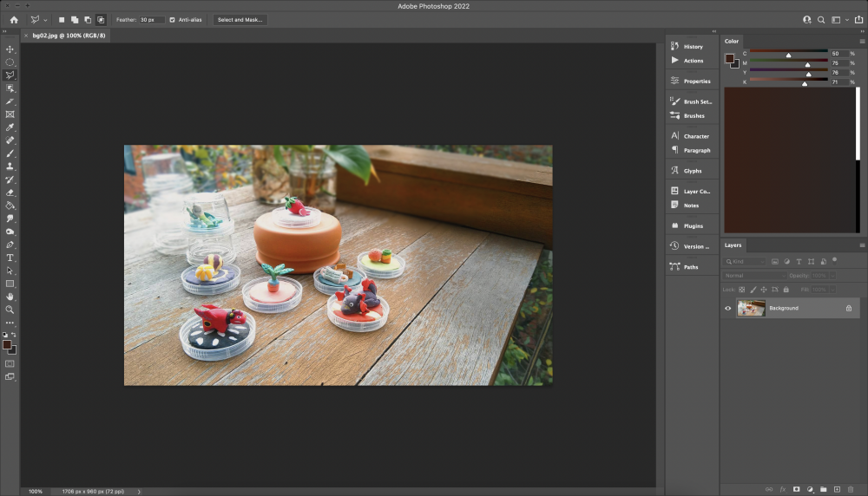Select the Clone Stamp tool

click(x=10, y=166)
